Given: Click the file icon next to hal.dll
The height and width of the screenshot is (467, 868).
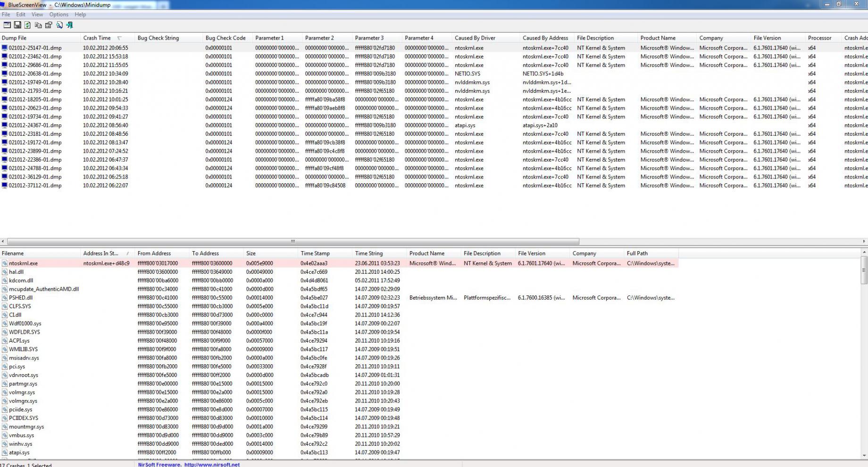Looking at the screenshot, I should [x=5, y=272].
